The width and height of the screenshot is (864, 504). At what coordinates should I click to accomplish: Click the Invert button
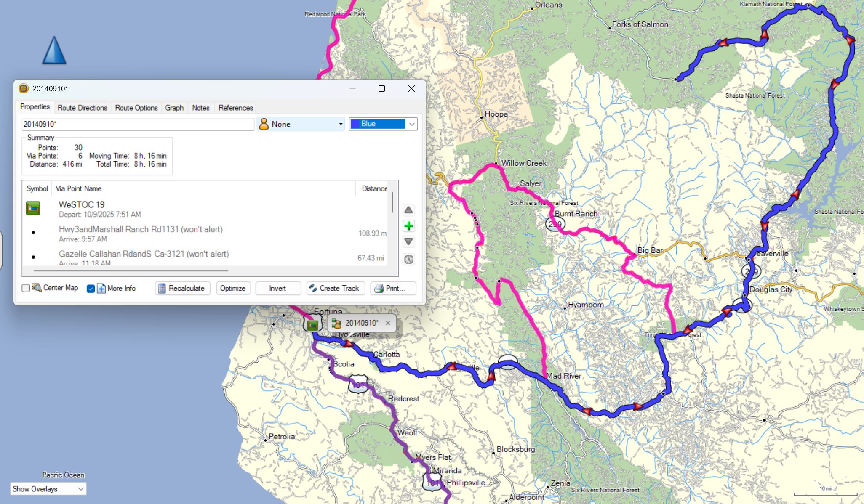277,288
